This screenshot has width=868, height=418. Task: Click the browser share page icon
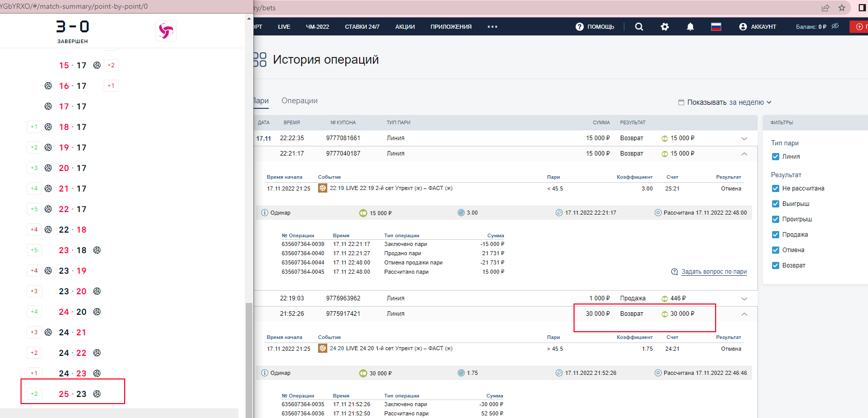(825, 8)
